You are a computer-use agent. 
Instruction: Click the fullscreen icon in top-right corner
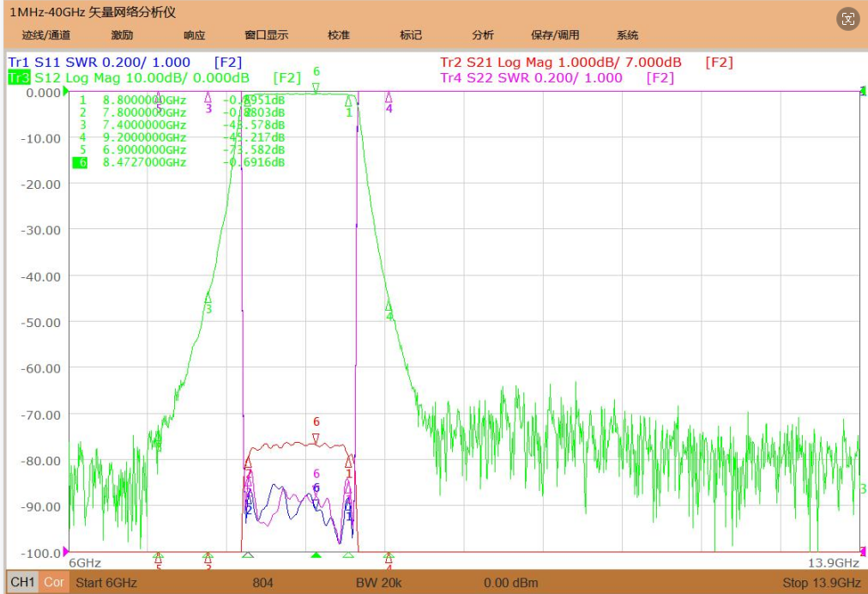848,20
